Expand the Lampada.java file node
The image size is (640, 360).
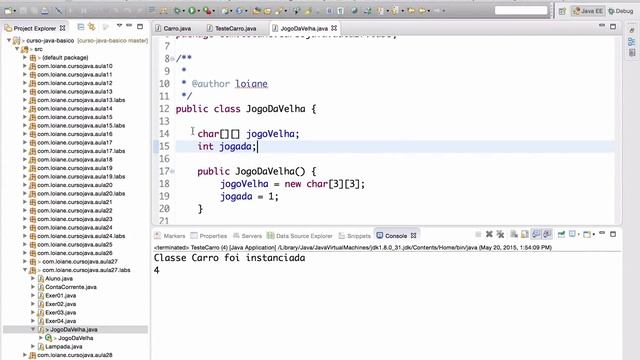pyautogui.click(x=33, y=346)
